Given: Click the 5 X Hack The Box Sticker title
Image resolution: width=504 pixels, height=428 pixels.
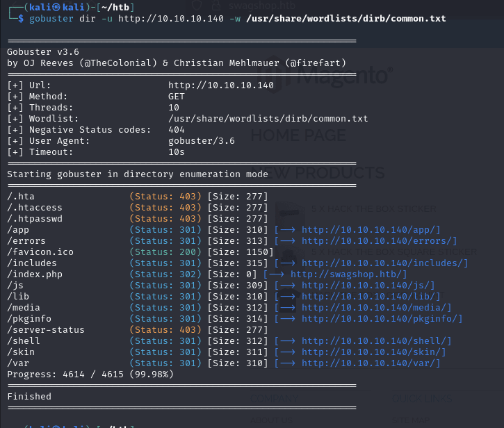Looking at the screenshot, I should [x=374, y=208].
